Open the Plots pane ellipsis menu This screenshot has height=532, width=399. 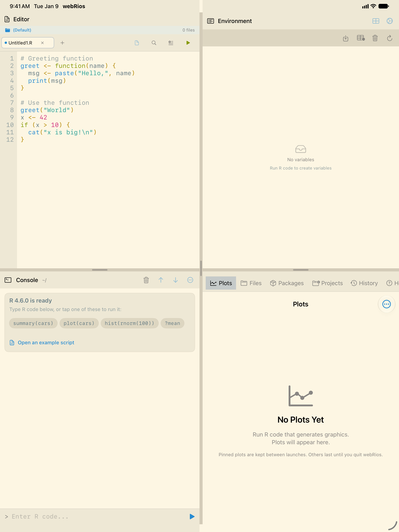pyautogui.click(x=386, y=304)
